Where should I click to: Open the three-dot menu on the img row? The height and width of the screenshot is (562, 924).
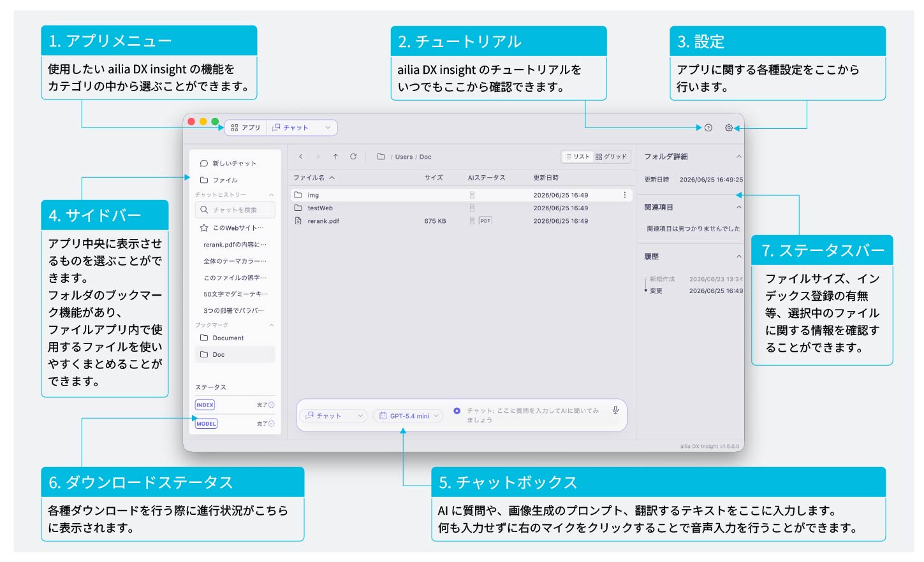pyautogui.click(x=624, y=195)
